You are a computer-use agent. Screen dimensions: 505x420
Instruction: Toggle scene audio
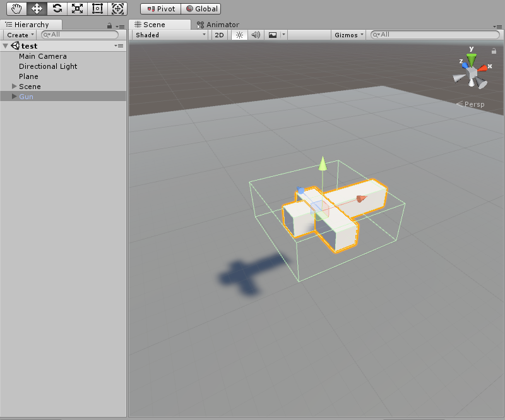[x=256, y=35]
